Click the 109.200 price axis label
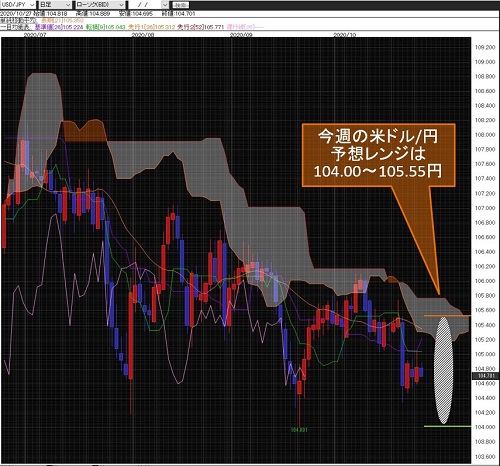The image size is (500, 466). point(485,47)
